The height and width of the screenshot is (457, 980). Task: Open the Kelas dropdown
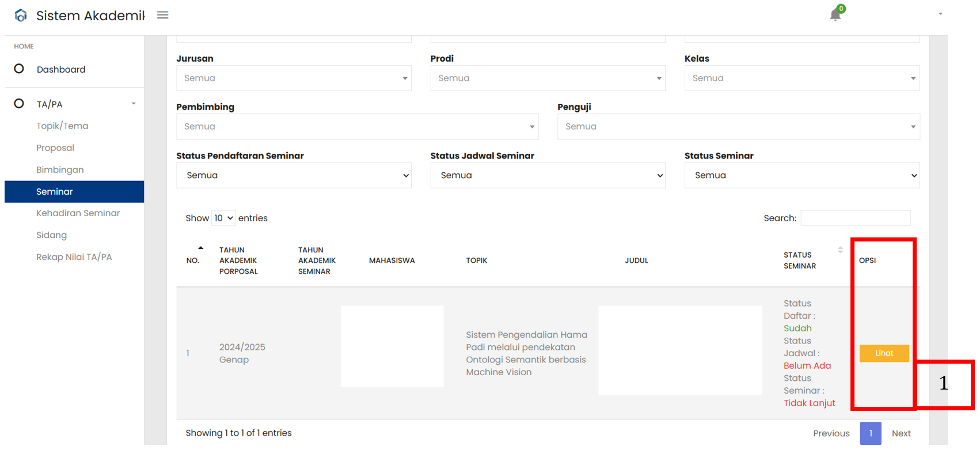tap(802, 78)
